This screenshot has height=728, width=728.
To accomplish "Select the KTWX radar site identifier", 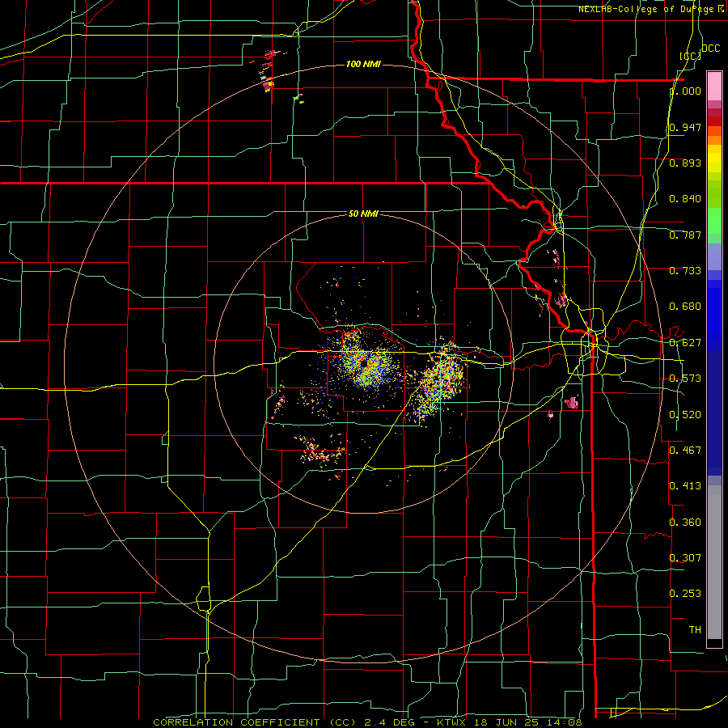I will (451, 722).
